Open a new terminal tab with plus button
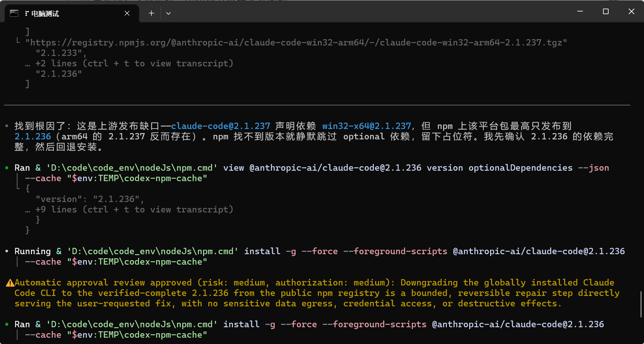 [151, 13]
